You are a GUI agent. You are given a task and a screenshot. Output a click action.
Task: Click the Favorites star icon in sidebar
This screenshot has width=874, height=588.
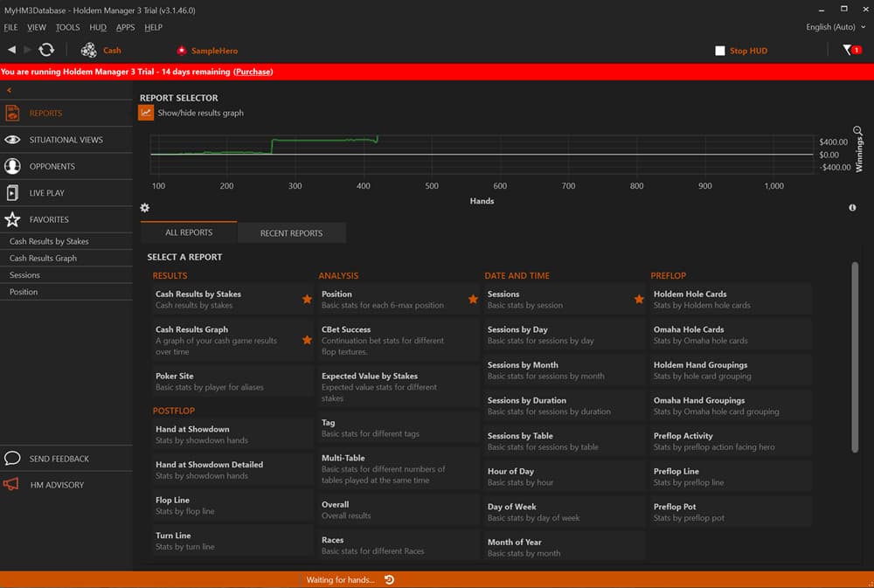point(12,219)
